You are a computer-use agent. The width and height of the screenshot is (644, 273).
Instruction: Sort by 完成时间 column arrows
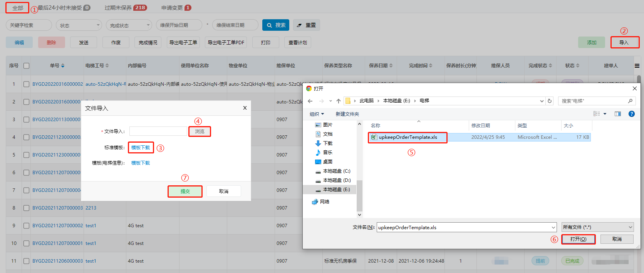click(431, 66)
